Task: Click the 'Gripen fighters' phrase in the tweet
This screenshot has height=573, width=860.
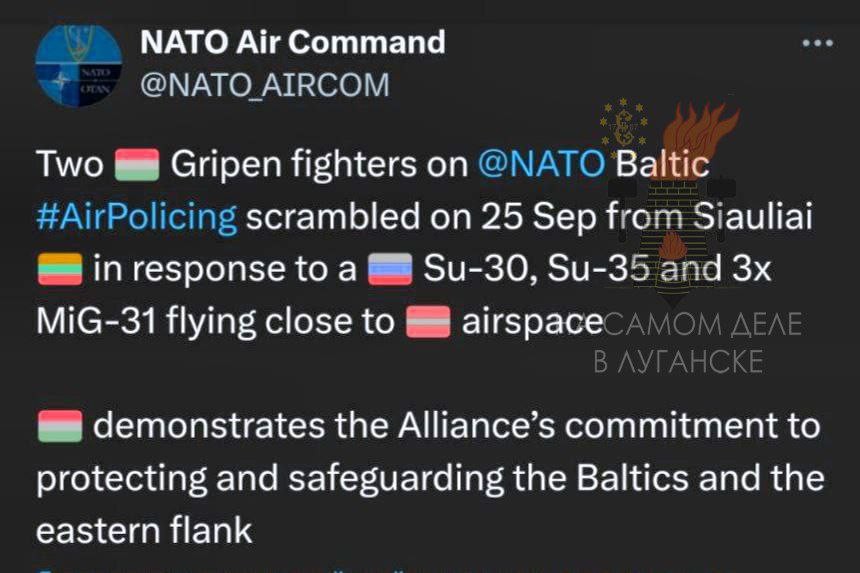Action: 293,164
